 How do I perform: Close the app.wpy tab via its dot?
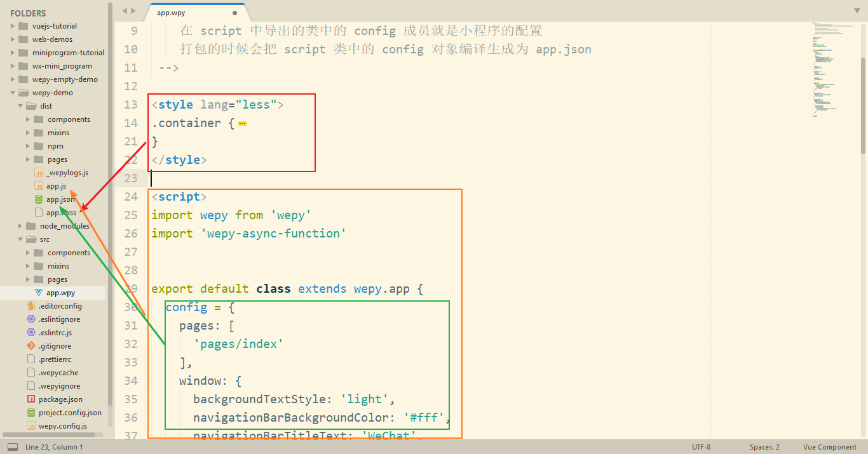(234, 12)
